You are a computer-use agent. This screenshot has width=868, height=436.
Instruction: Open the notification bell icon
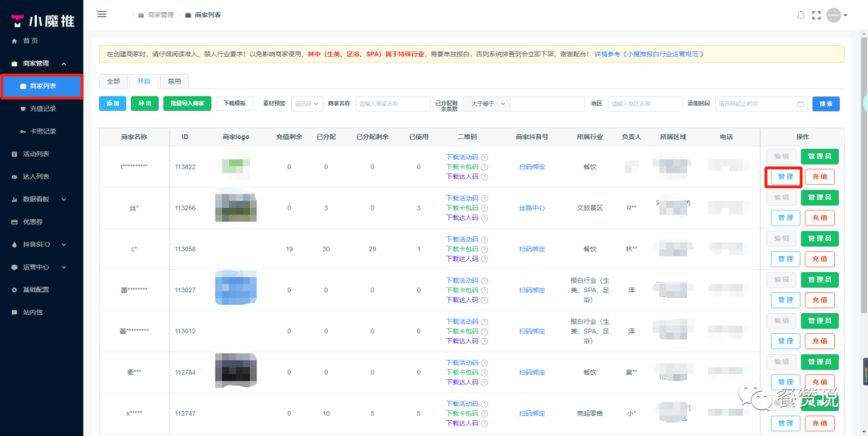coord(800,15)
